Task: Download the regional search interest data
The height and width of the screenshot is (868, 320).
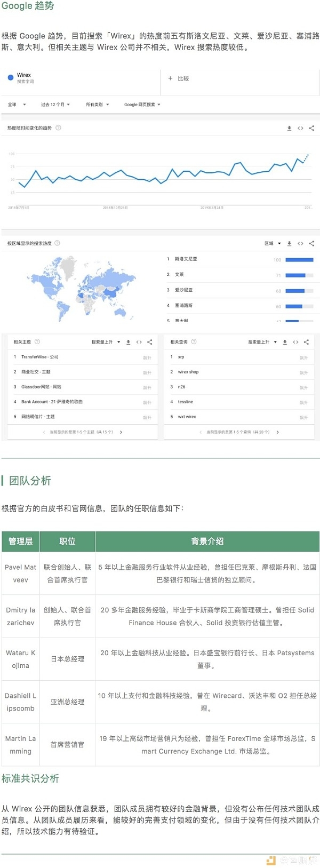Action: pyautogui.click(x=289, y=243)
